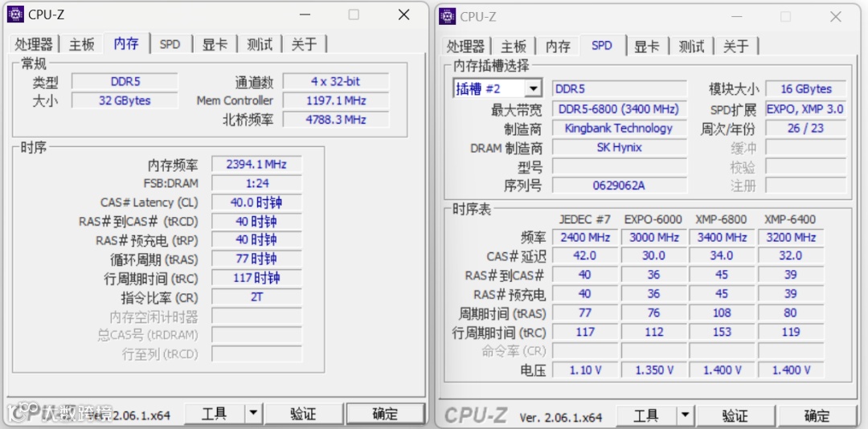Image resolution: width=868 pixels, height=429 pixels.
Task: Click empty 型号 model field in right window
Action: click(x=620, y=166)
